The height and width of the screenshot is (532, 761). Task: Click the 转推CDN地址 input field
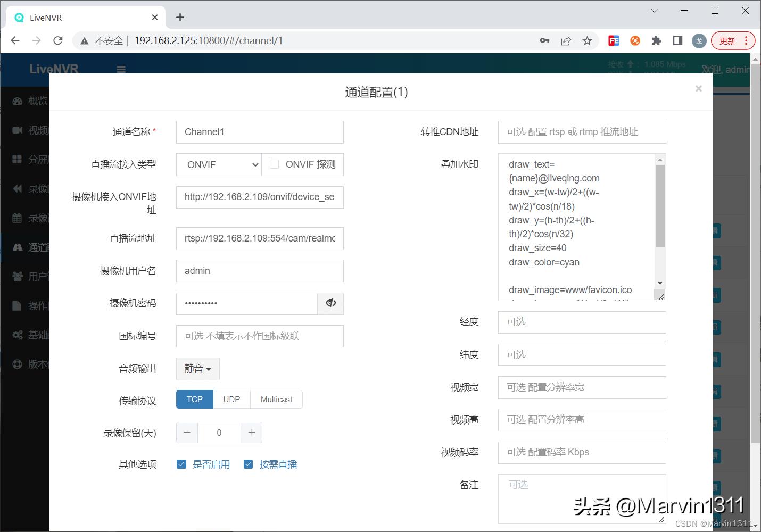582,132
